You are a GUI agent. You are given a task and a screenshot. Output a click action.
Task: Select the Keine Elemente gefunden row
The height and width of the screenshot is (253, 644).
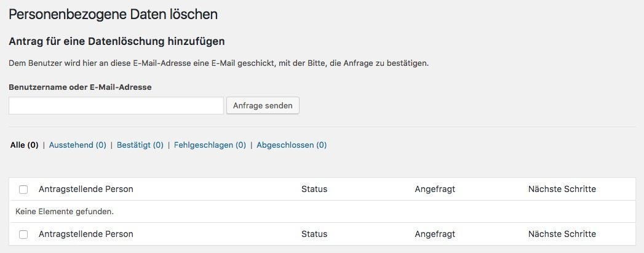(322, 212)
